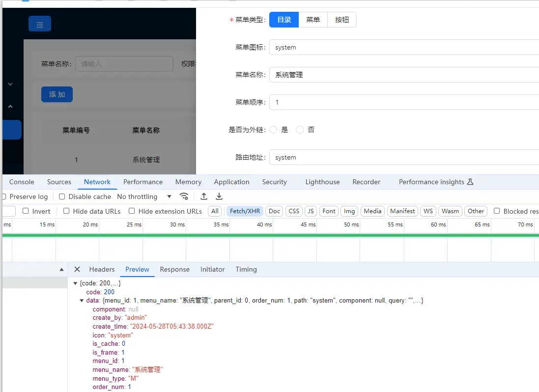Viewport: 539px width, 392px height.
Task: Click Performance insights flask icon
Action: (x=470, y=182)
